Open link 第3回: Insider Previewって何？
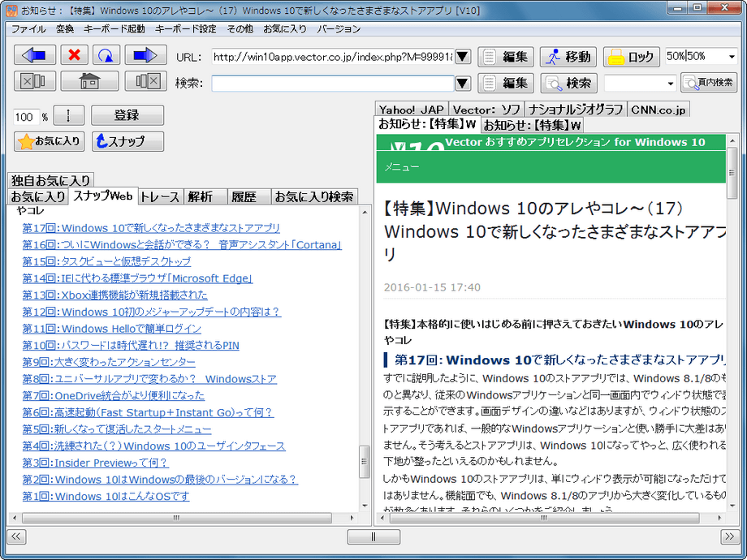The height and width of the screenshot is (560, 747). (x=95, y=463)
